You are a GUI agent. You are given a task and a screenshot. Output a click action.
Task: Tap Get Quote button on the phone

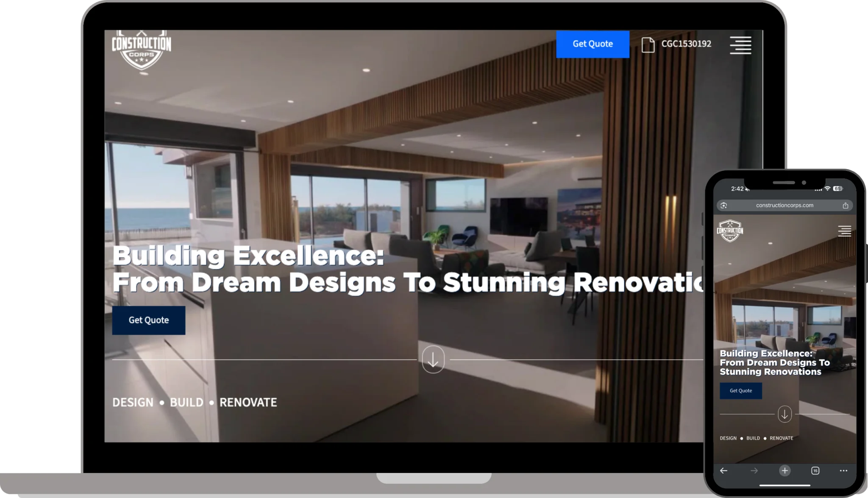point(740,391)
